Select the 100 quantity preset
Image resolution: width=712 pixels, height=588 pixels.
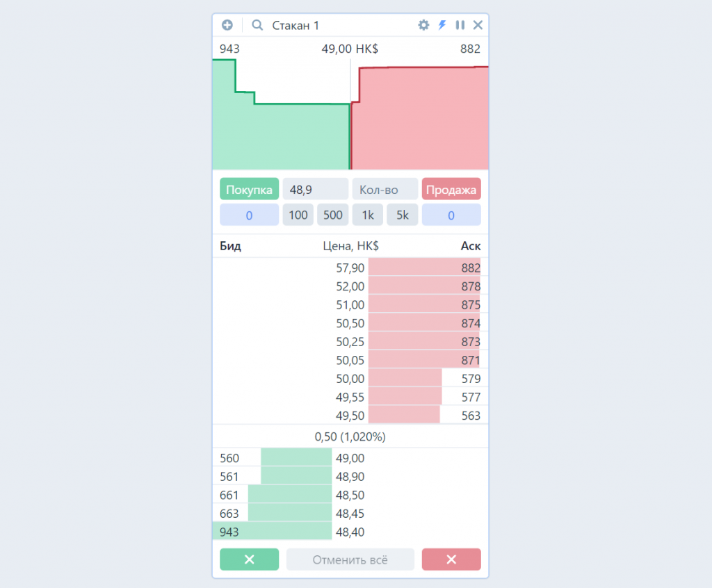pos(298,215)
